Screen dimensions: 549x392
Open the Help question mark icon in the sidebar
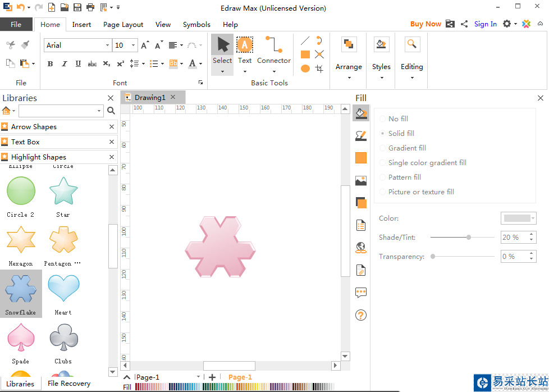click(360, 315)
